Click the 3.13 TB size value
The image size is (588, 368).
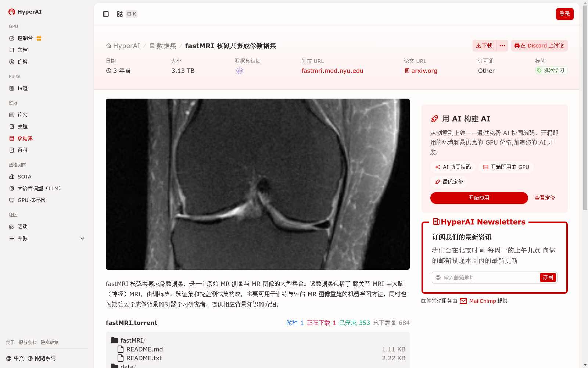(x=183, y=71)
